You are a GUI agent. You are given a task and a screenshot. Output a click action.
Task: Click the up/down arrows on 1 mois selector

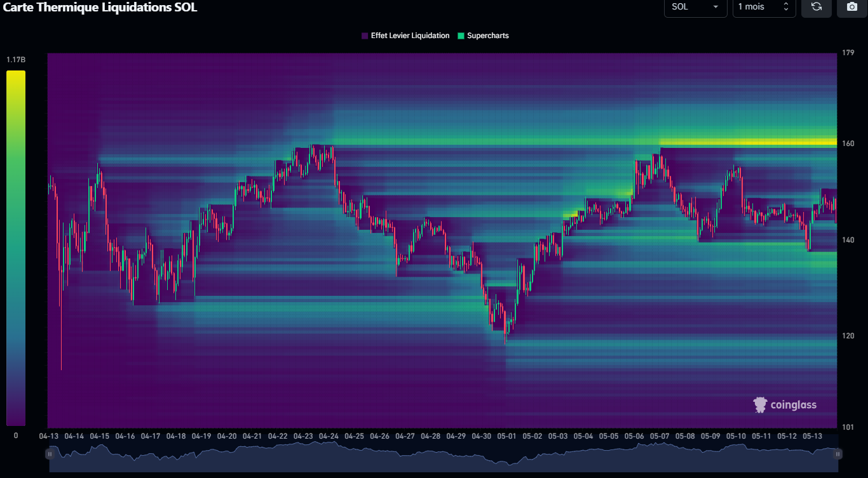coord(785,7)
